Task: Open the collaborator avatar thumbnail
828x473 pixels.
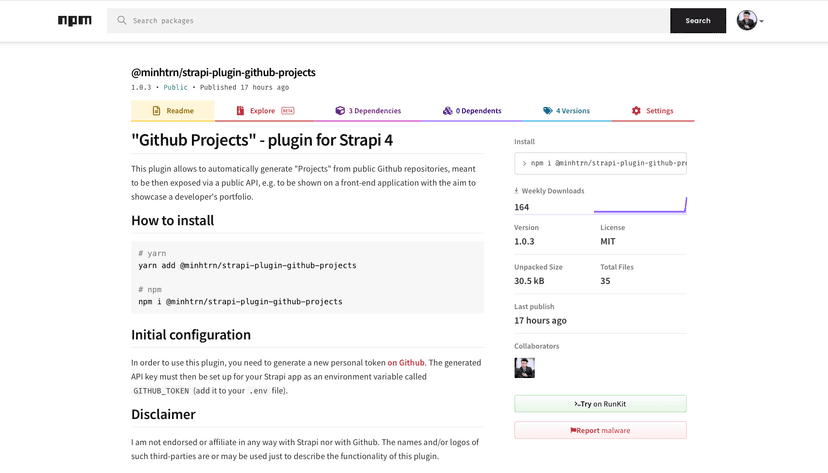Action: [x=524, y=368]
